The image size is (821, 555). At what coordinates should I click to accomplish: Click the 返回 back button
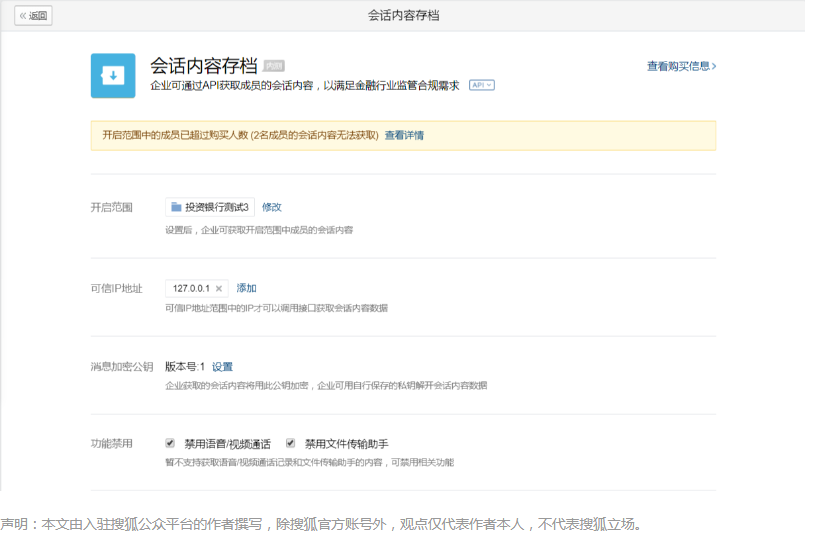point(33,16)
